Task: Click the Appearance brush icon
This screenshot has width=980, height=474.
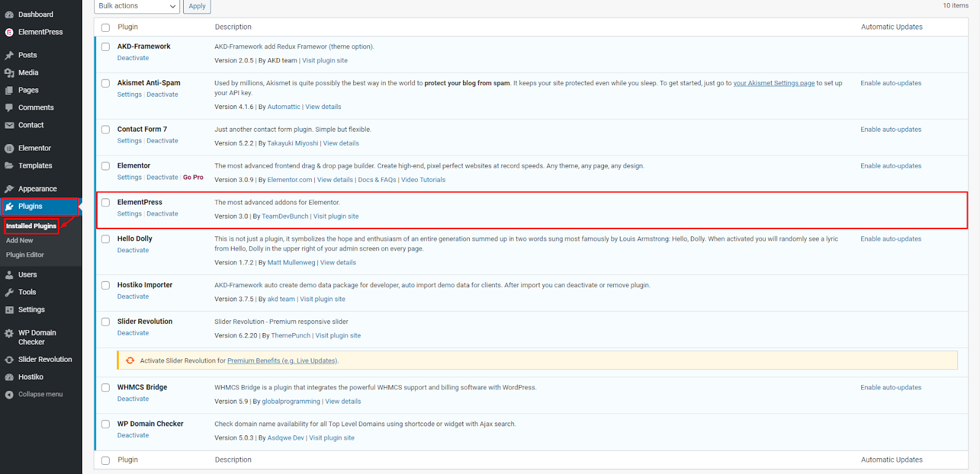Action: coord(9,189)
